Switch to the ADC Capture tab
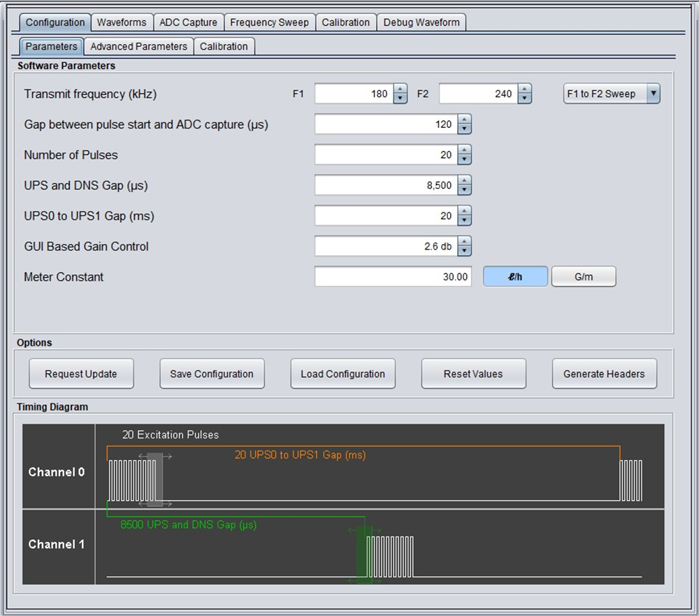 188,22
